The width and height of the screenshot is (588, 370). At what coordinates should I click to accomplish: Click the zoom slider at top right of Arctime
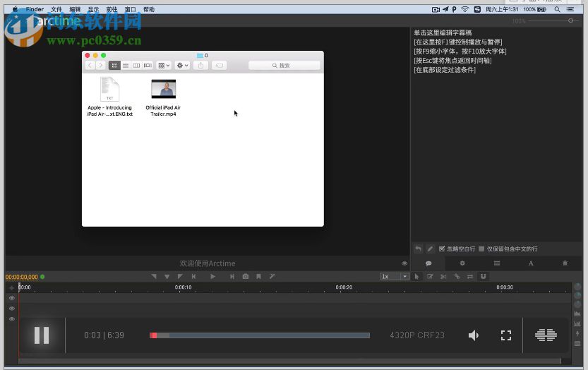tap(554, 20)
